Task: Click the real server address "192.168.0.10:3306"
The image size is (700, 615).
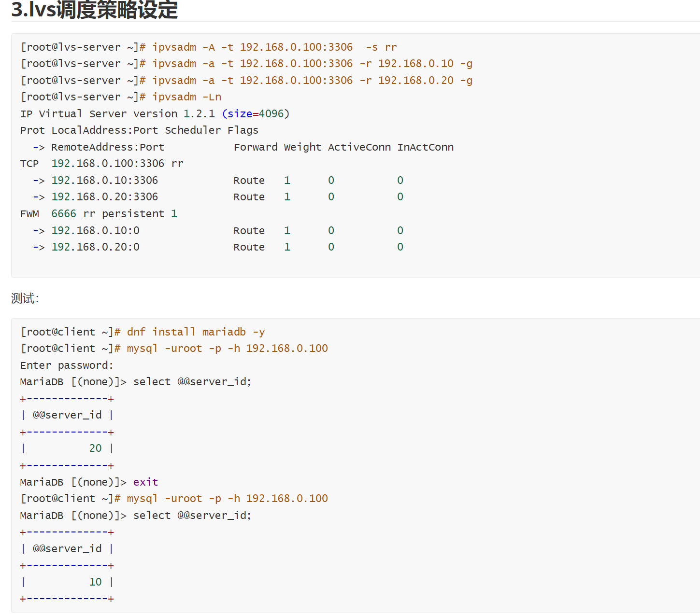Action: click(105, 181)
